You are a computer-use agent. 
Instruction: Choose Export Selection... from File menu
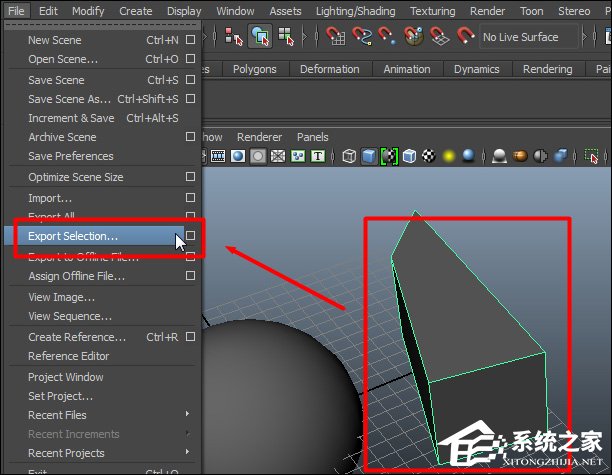pyautogui.click(x=73, y=237)
